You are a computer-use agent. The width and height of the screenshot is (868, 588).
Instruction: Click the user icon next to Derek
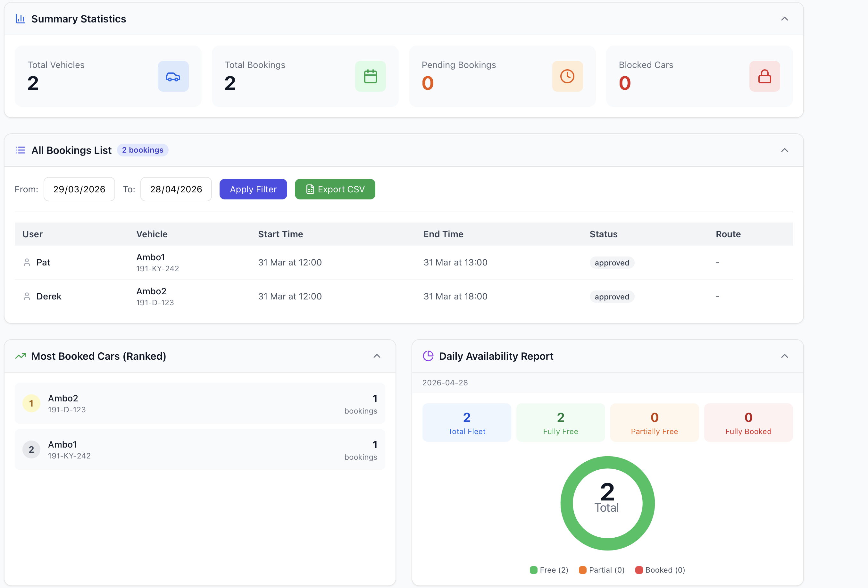pyautogui.click(x=27, y=297)
